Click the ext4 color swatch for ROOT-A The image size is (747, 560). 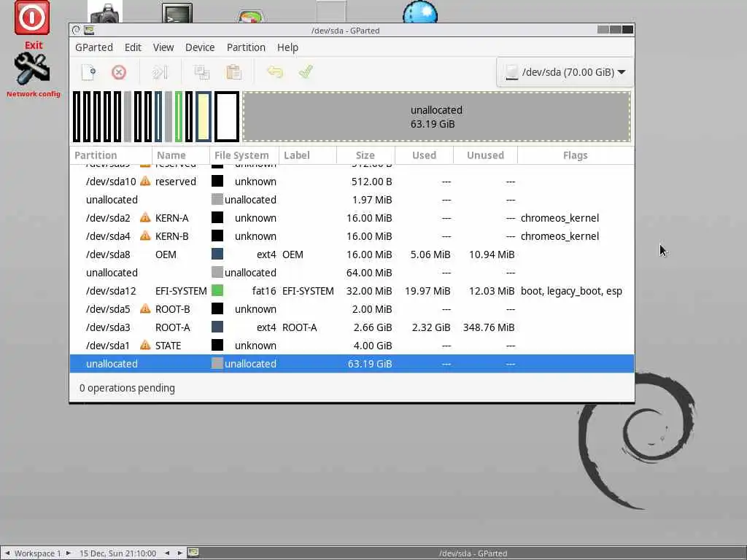tap(217, 327)
